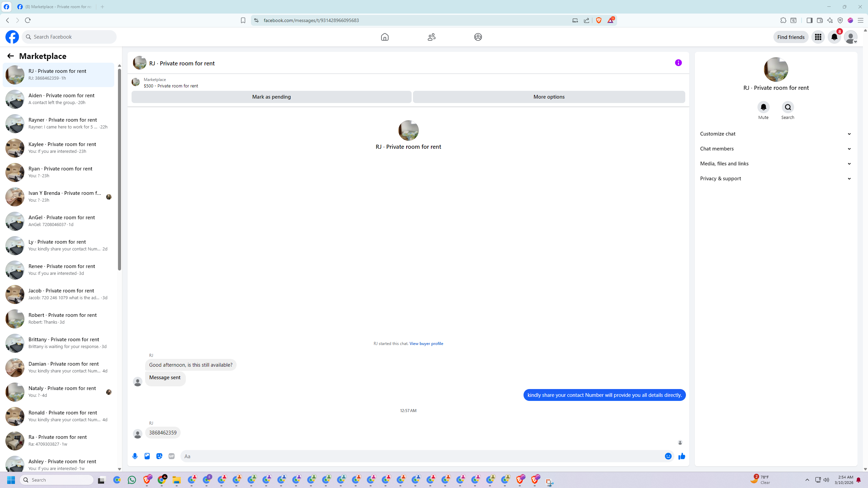Viewport: 868px width, 488px height.
Task: Click the conversation list scrollbar
Action: (x=119, y=169)
